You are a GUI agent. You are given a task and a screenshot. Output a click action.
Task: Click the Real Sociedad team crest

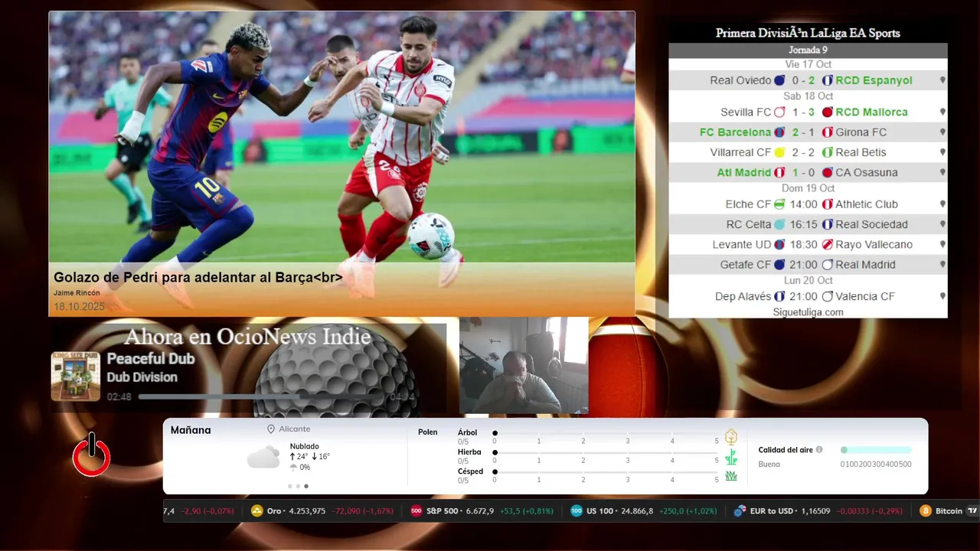pos(827,224)
